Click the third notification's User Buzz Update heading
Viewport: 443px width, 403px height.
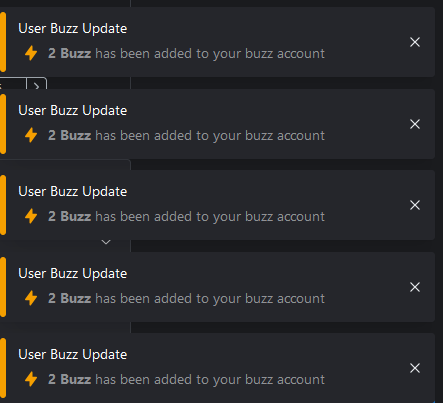pos(73,192)
